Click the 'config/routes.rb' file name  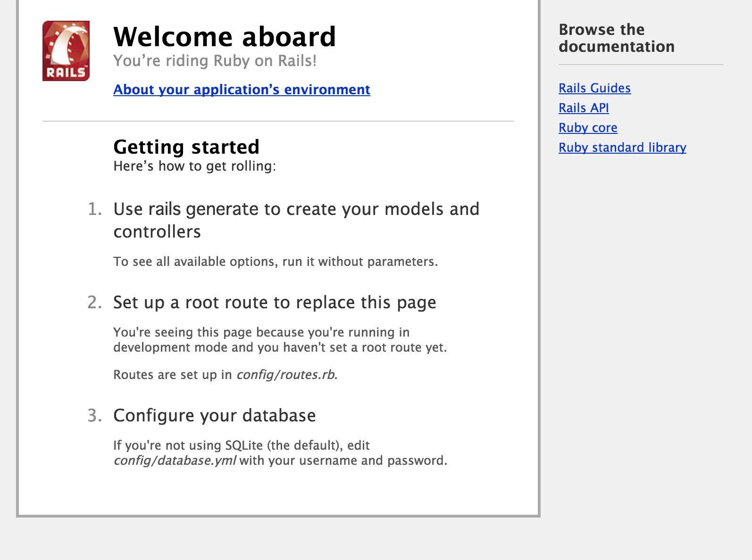coord(286,375)
